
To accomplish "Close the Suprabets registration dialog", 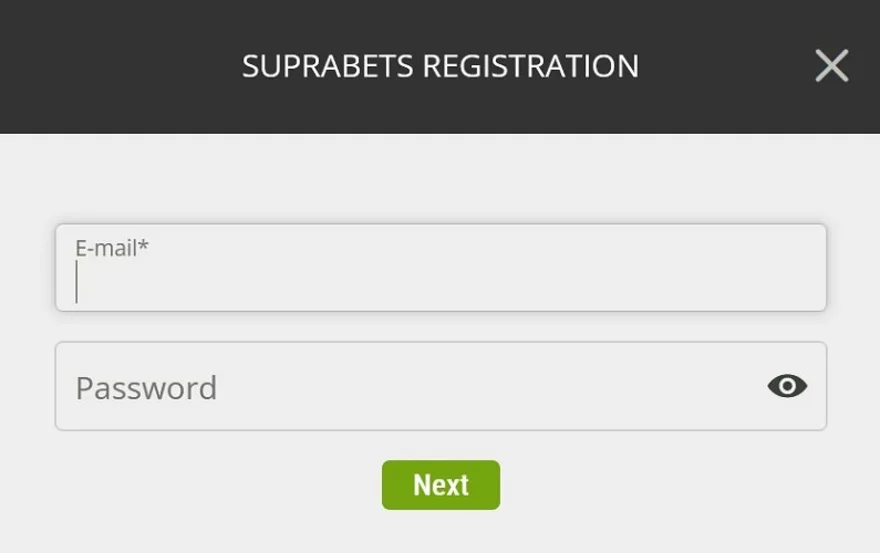I will click(x=831, y=66).
